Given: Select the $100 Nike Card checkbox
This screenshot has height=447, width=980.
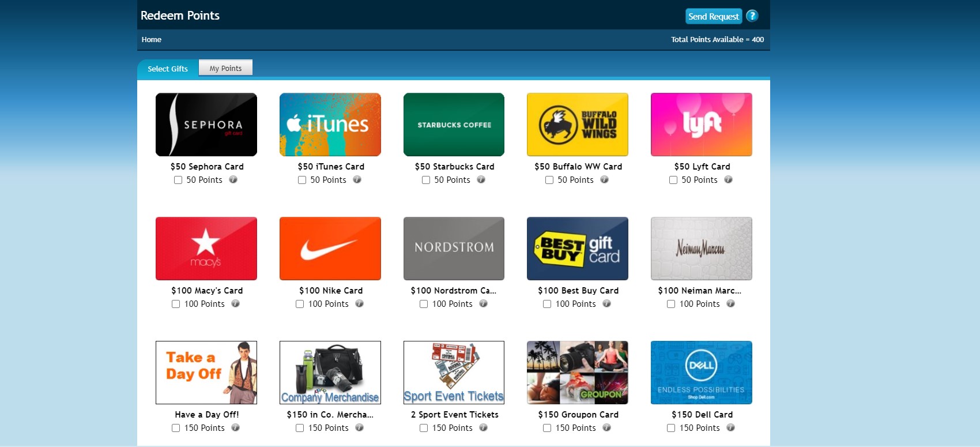Looking at the screenshot, I should (300, 304).
